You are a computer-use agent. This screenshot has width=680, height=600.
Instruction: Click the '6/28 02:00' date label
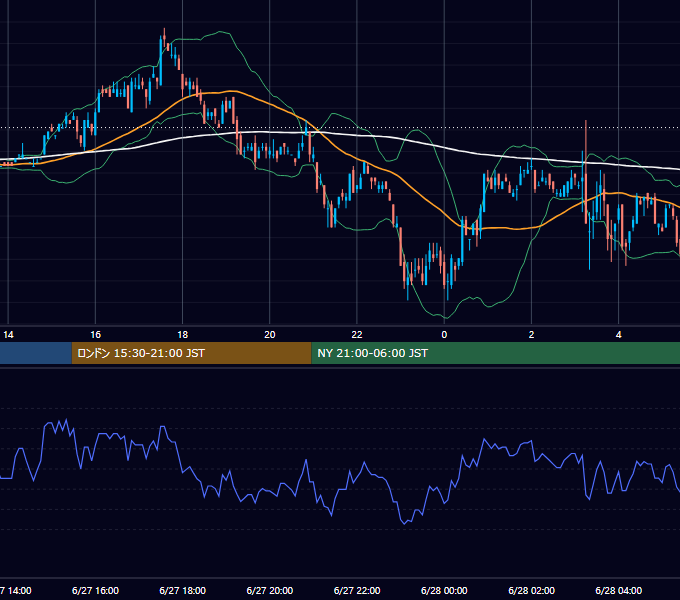[531, 590]
